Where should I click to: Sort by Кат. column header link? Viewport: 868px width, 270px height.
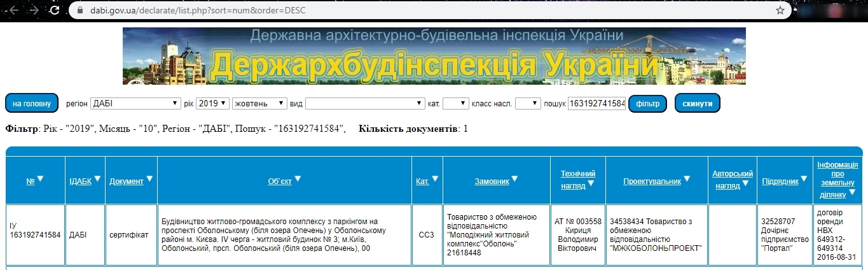[x=422, y=181]
